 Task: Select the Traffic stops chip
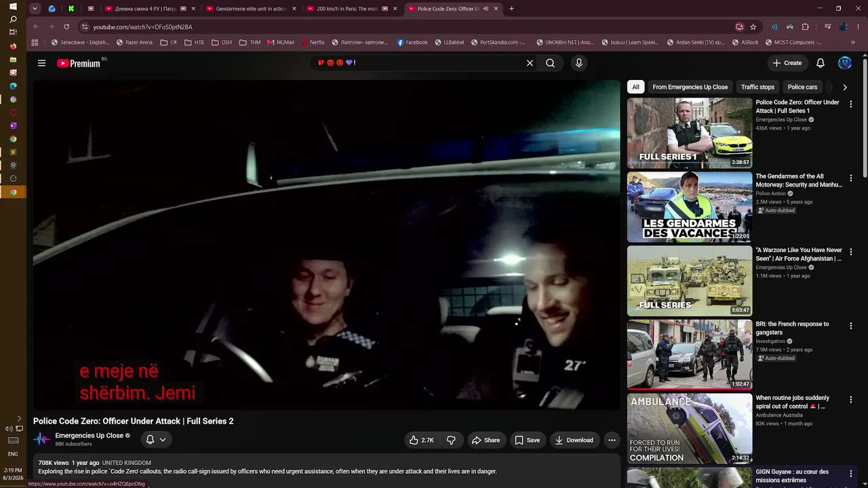click(x=757, y=87)
